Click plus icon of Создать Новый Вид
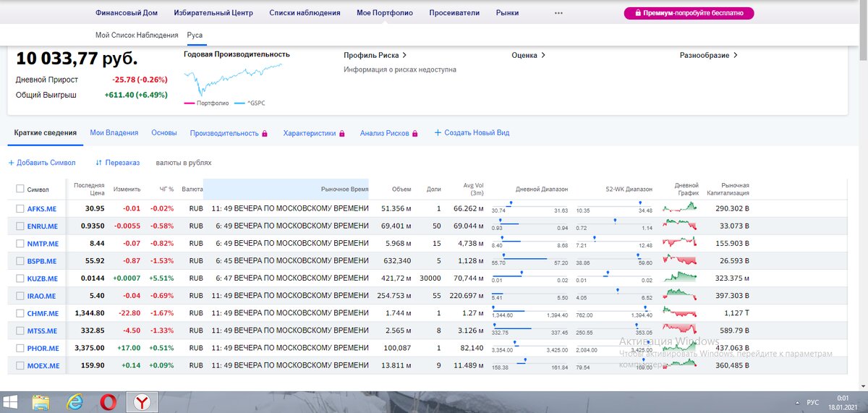Screen dimensions: 868x413 [x=438, y=133]
